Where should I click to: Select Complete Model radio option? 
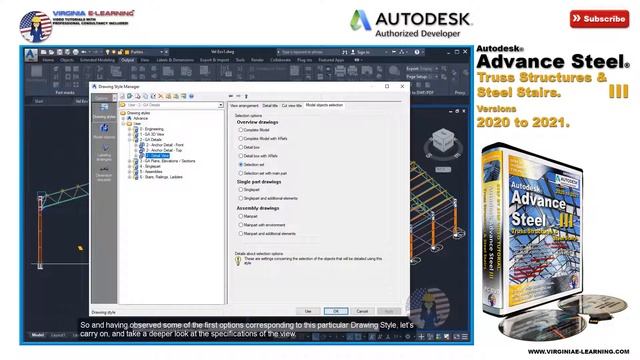254,130
